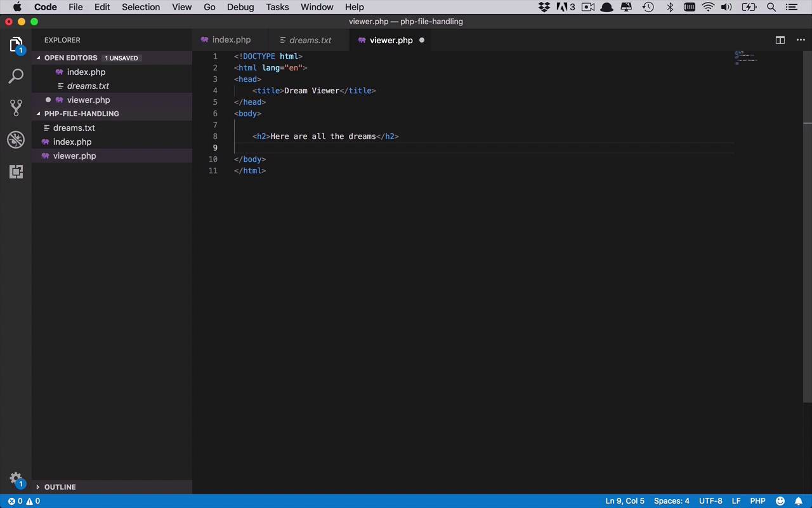Open the Selection menu

(141, 7)
